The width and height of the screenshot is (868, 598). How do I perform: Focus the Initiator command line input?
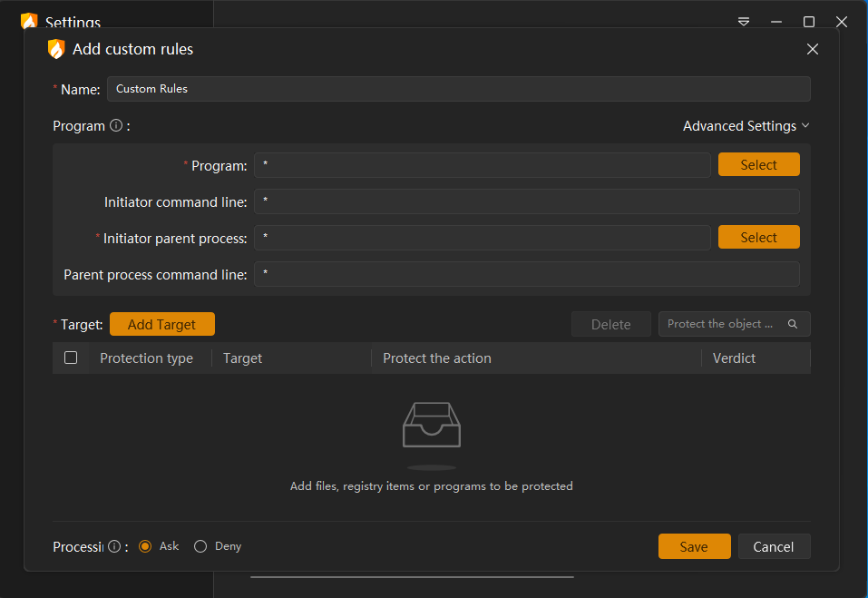pos(526,201)
